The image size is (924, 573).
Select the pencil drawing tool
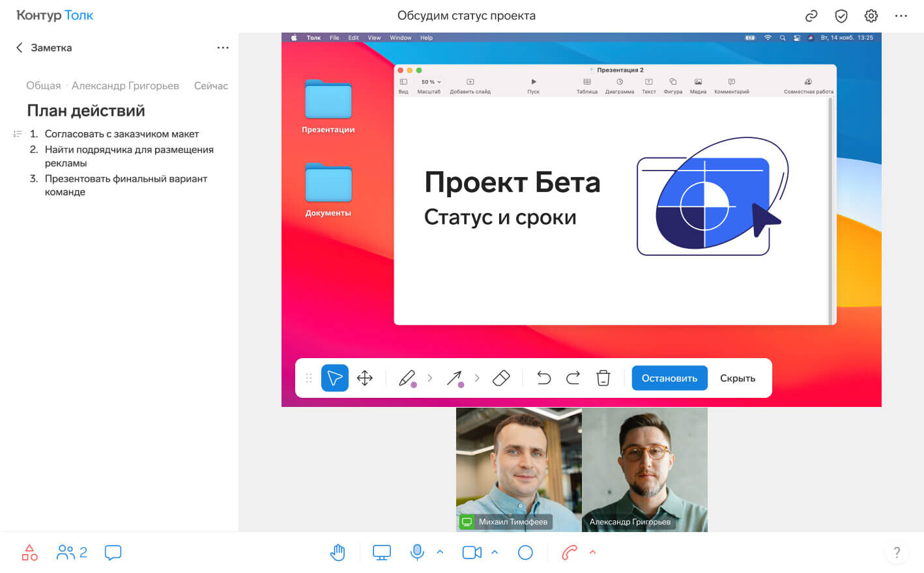pos(407,378)
